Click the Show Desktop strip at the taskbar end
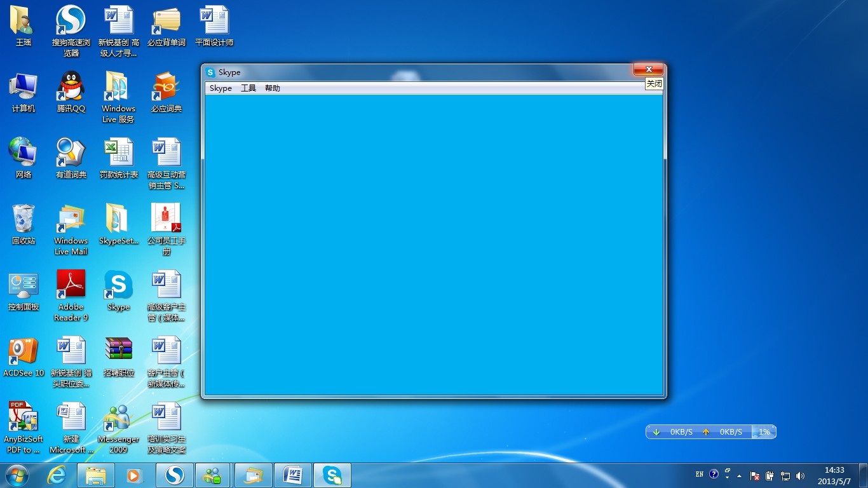Screen dimensions: 868x488 pos(863,475)
